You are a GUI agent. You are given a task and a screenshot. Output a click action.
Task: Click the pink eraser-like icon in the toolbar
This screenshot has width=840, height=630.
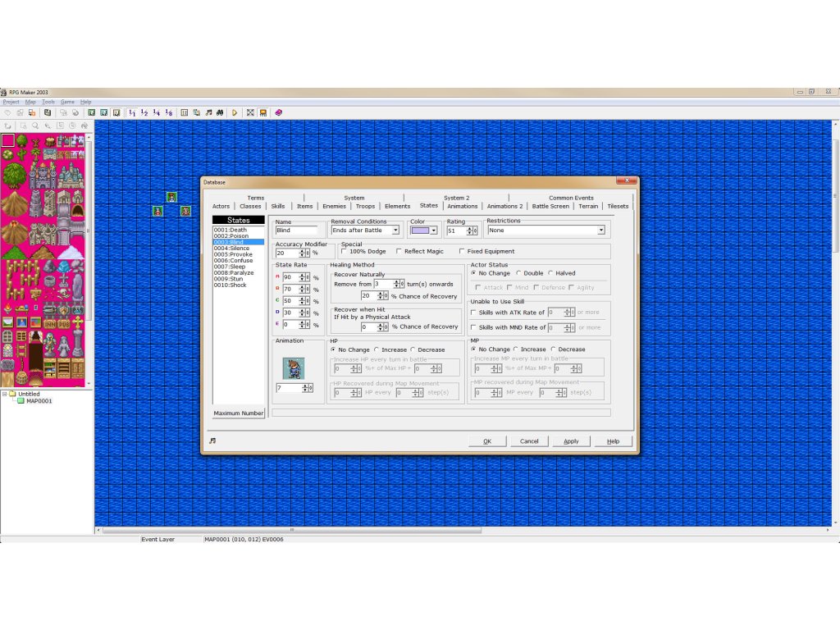click(279, 112)
